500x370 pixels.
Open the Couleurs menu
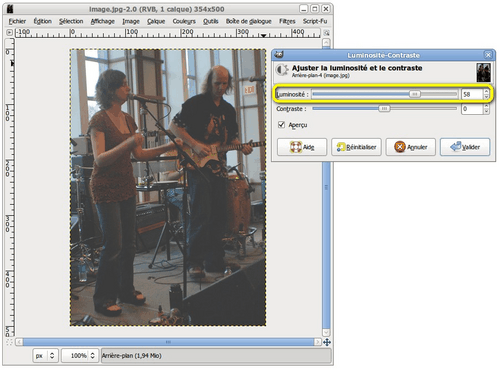click(x=184, y=21)
